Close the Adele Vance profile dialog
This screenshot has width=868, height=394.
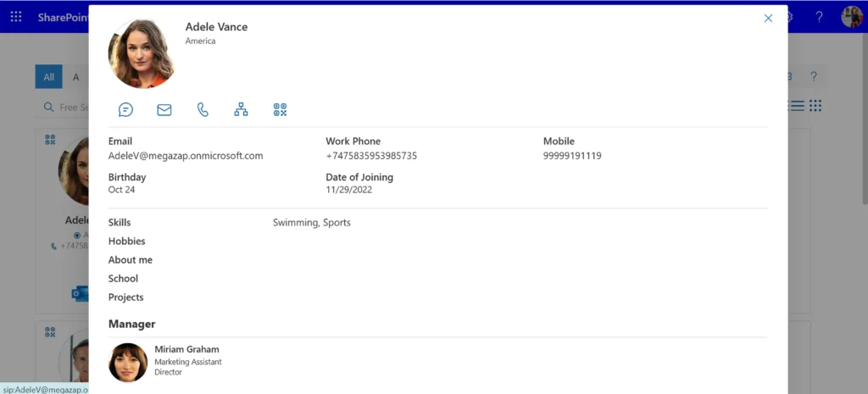click(x=768, y=18)
